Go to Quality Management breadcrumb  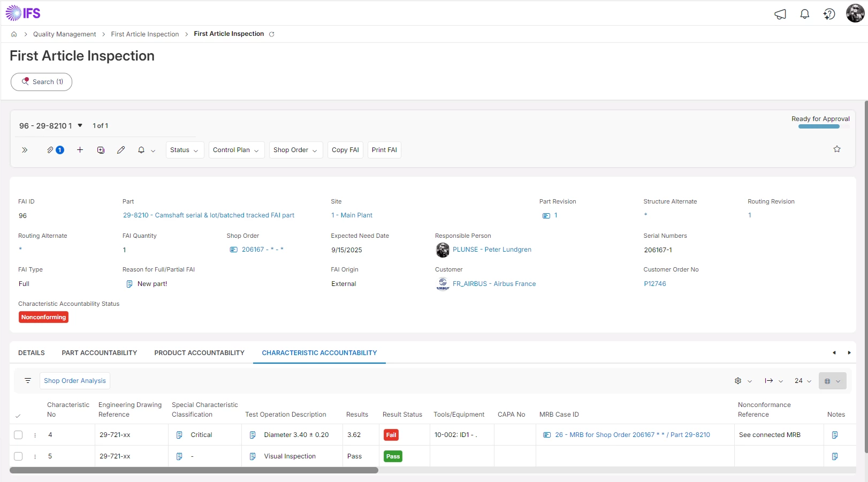[65, 34]
